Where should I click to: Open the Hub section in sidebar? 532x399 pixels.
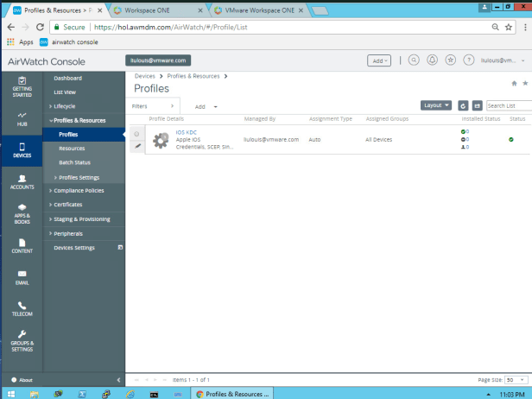[x=22, y=118]
